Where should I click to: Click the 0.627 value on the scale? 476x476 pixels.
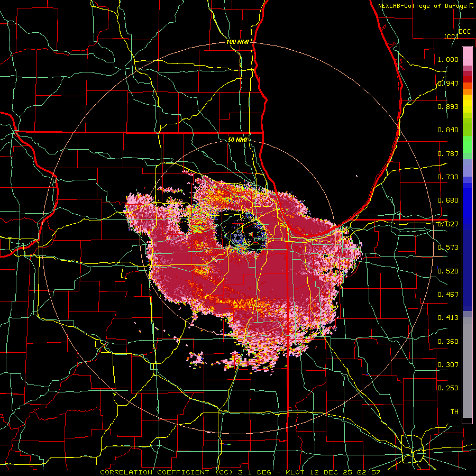click(448, 224)
